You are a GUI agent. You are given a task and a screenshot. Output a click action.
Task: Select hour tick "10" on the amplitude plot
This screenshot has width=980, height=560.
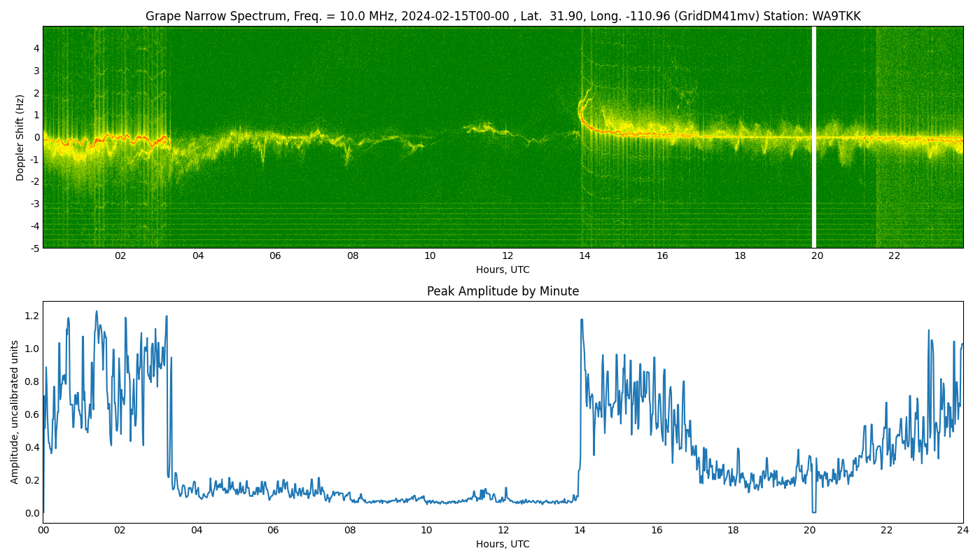(426, 530)
